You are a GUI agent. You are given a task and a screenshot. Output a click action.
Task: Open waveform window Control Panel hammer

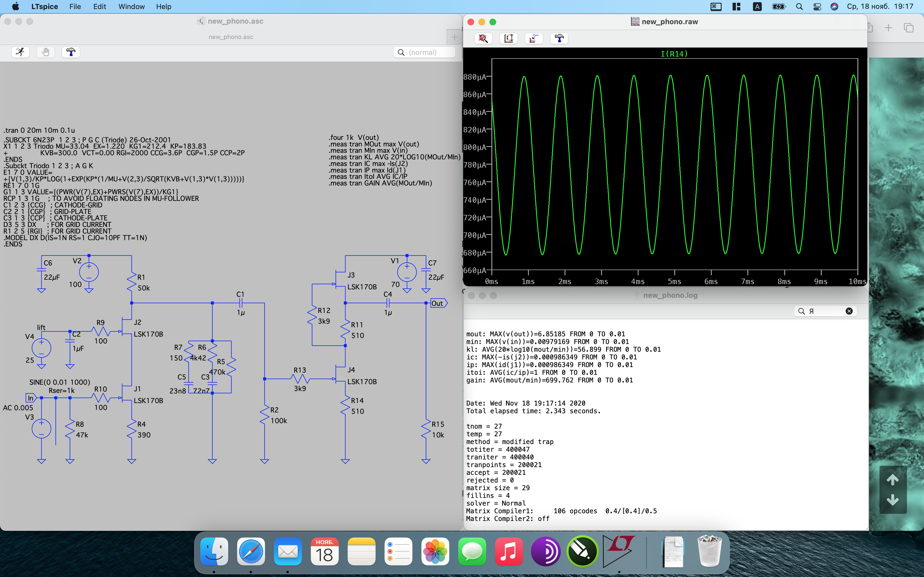[559, 38]
